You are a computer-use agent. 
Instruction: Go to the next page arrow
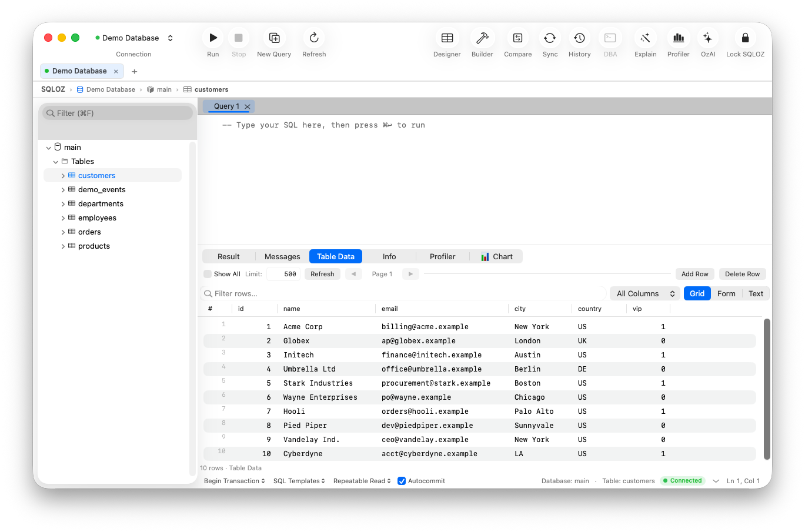[x=410, y=274]
